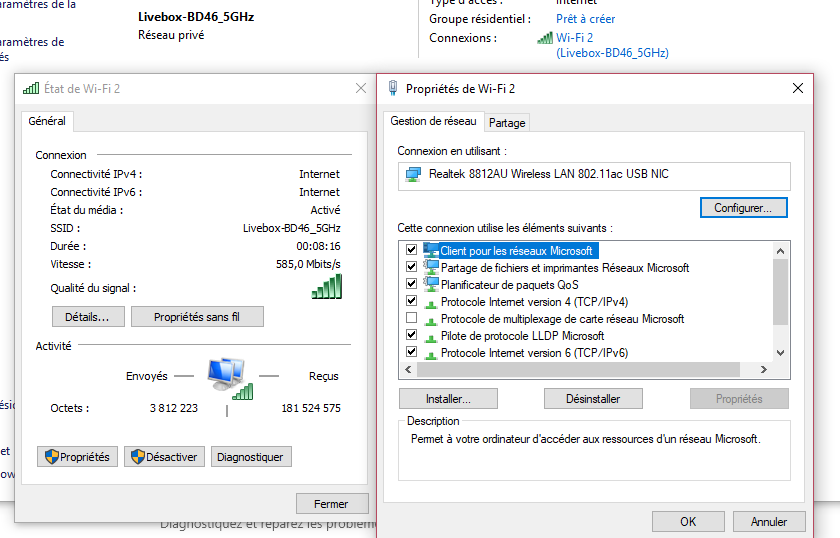840x538 pixels.
Task: Click the list scroll down arrow
Action: tap(781, 353)
